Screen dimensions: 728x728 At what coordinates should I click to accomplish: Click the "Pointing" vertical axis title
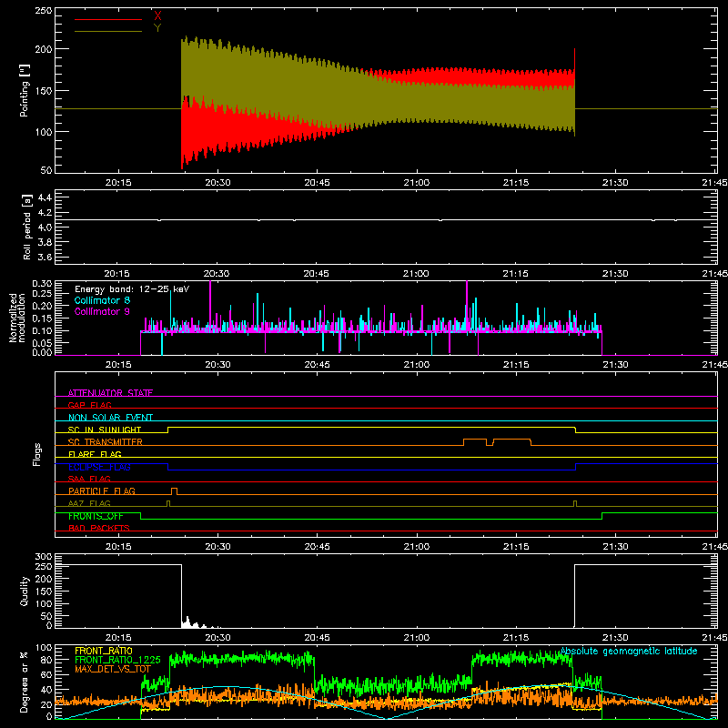[25, 90]
